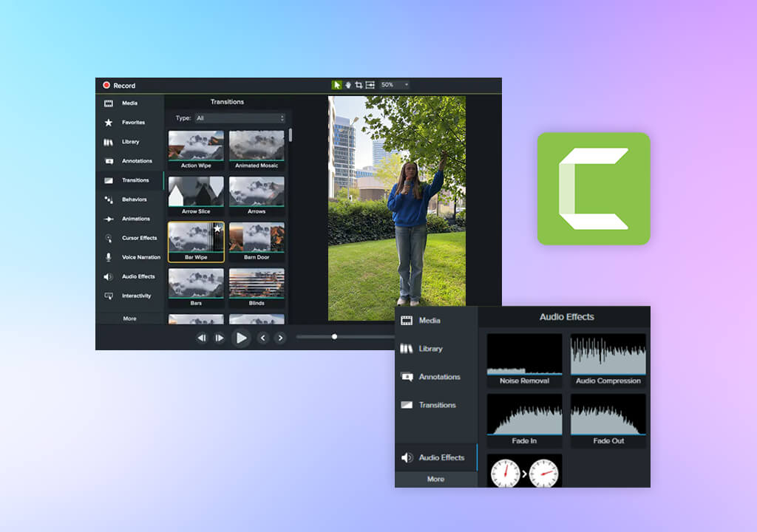Select the Fade In audio effect

click(x=524, y=420)
